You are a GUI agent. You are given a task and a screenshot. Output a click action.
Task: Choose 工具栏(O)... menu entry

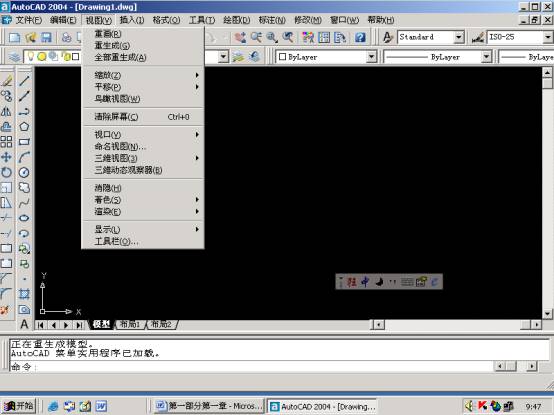click(143, 242)
